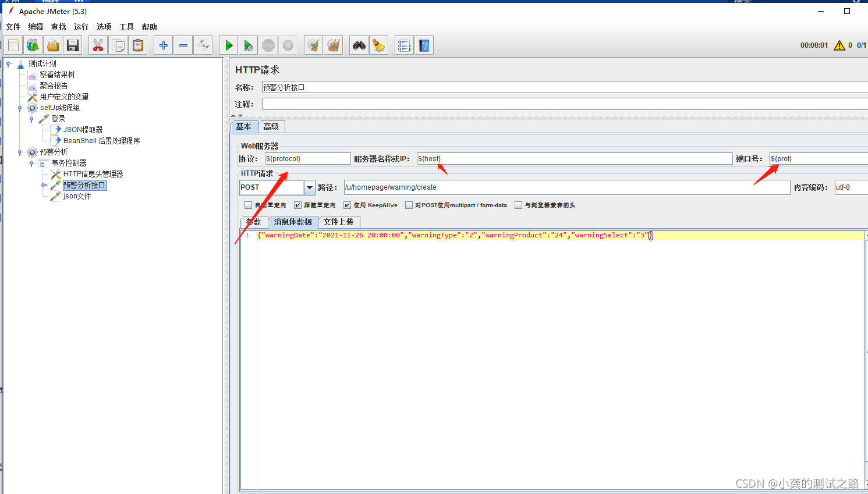The image size is (868, 494).
Task: Click the Toggle enable/disable icon
Action: click(203, 45)
